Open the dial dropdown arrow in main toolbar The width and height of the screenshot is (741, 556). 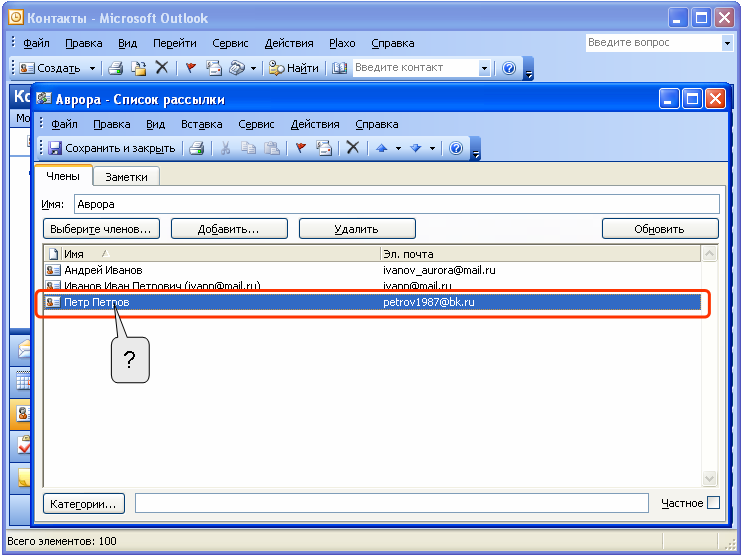tap(253, 68)
